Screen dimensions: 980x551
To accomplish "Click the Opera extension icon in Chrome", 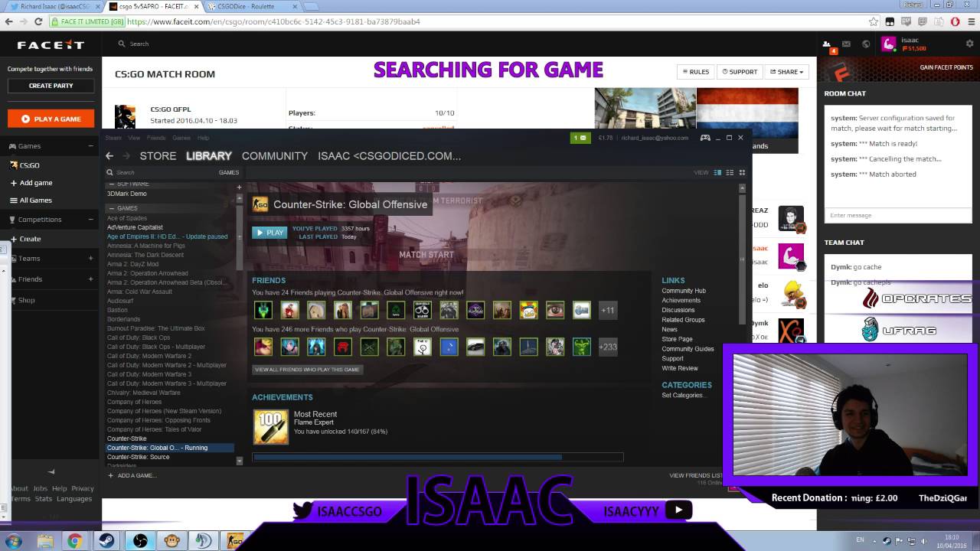I will [x=955, y=21].
